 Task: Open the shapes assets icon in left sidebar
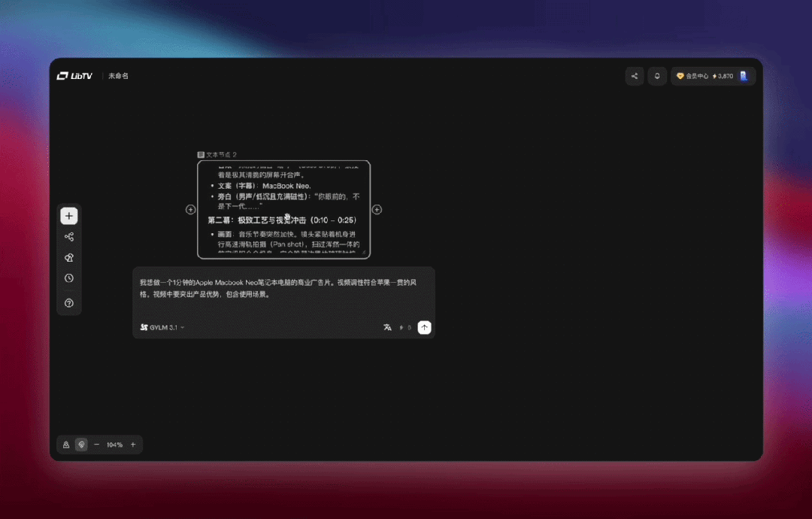pos(69,257)
